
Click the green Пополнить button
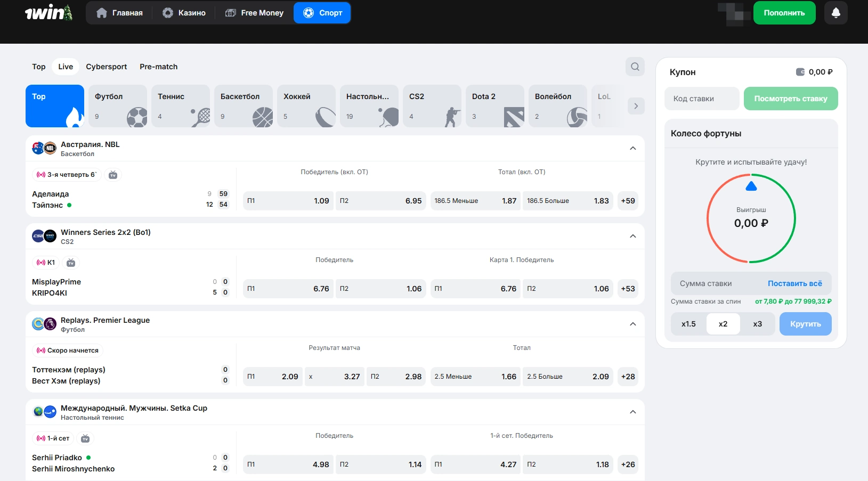[784, 13]
